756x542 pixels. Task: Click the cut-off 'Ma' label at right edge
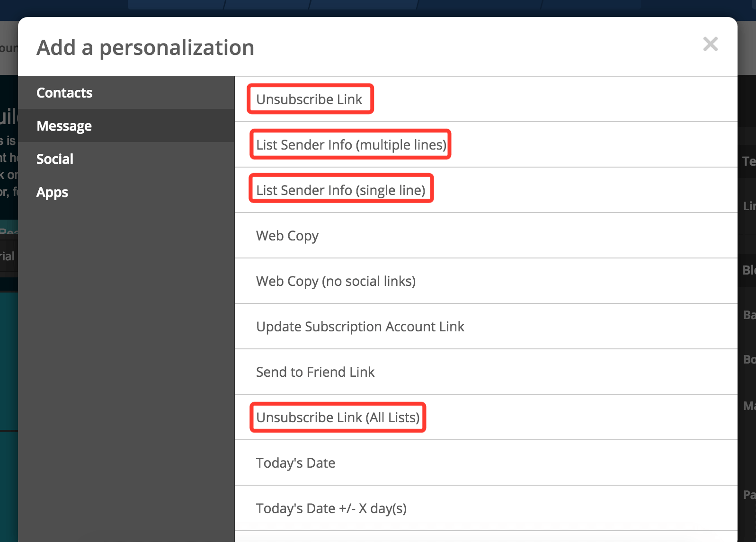coord(749,406)
